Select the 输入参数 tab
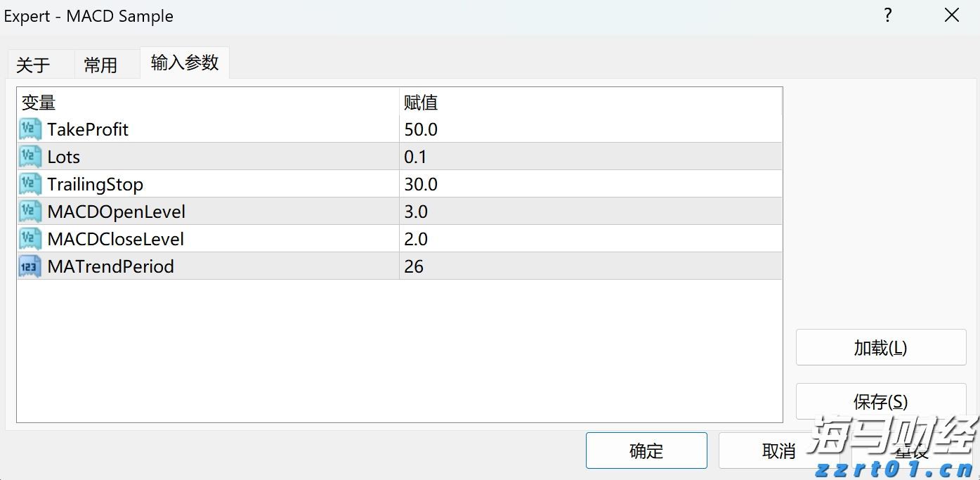The height and width of the screenshot is (480, 980). 184,63
